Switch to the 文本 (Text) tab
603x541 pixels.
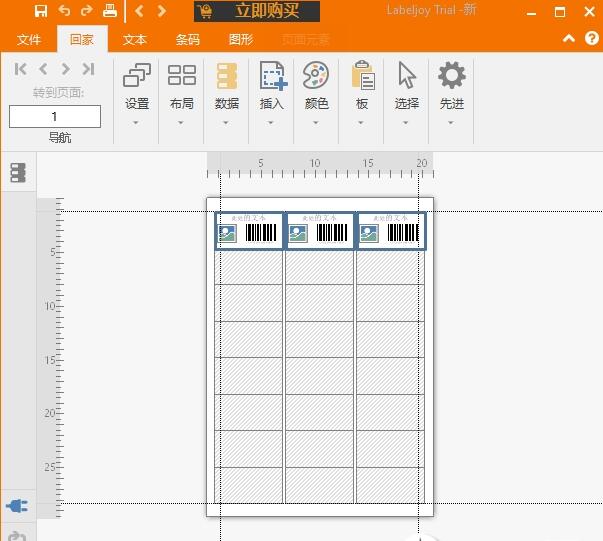pos(135,40)
